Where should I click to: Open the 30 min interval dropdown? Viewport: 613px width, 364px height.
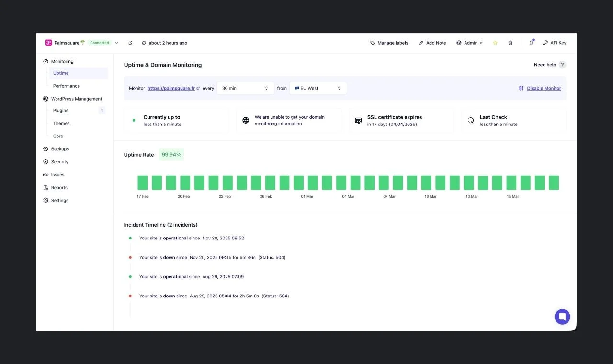pyautogui.click(x=245, y=88)
